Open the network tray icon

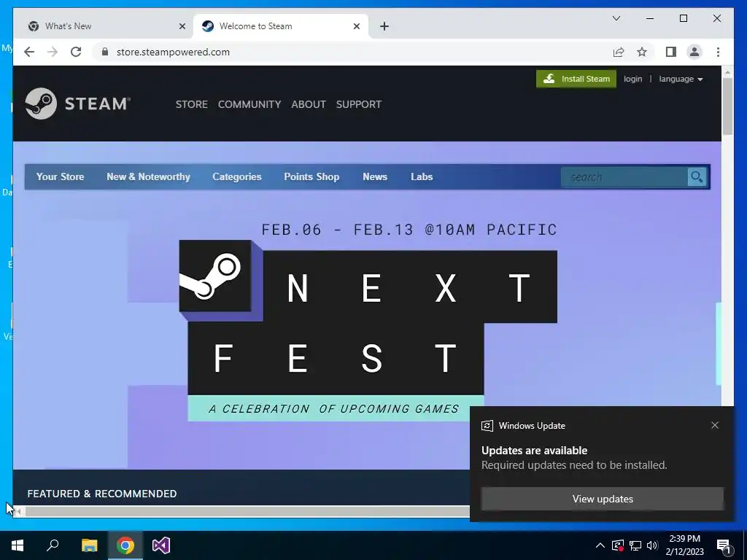click(x=635, y=545)
